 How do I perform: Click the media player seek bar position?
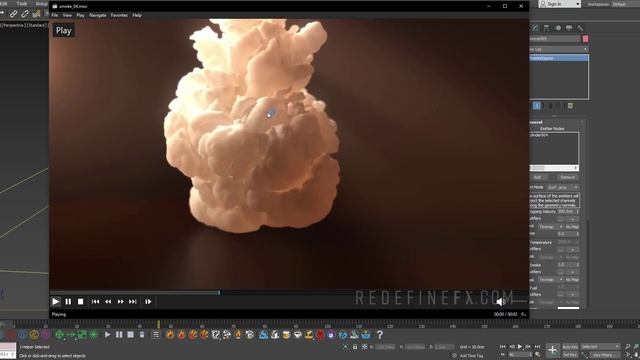click(219, 292)
